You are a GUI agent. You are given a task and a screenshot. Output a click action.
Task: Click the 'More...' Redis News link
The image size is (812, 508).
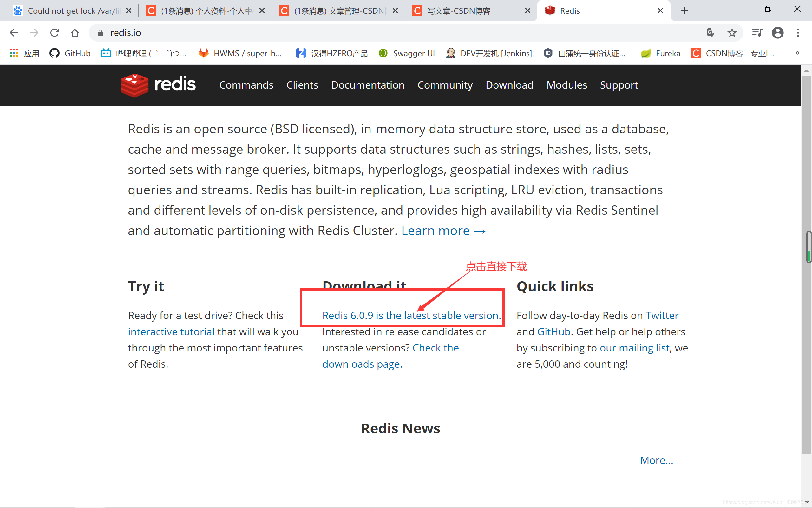tap(657, 460)
